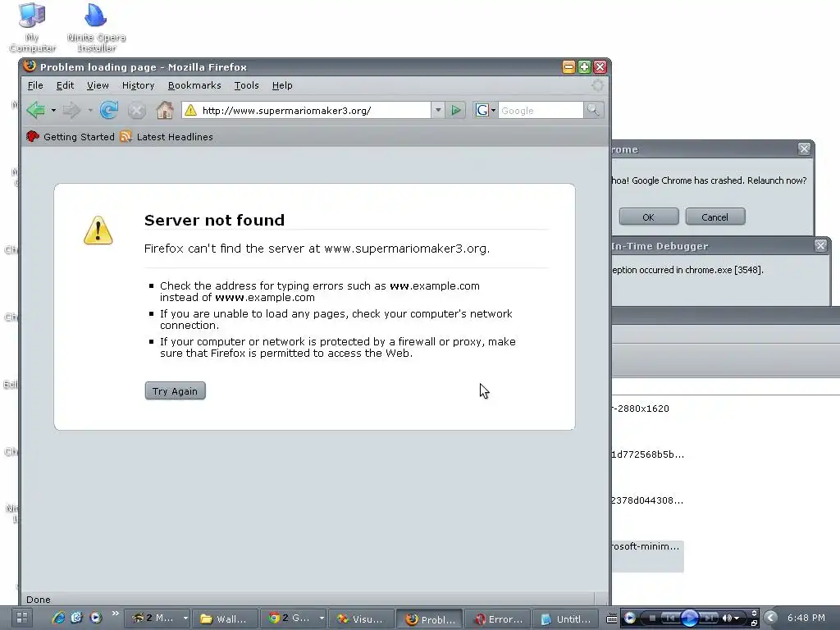Open the Getting Started bookmark

pos(71,137)
